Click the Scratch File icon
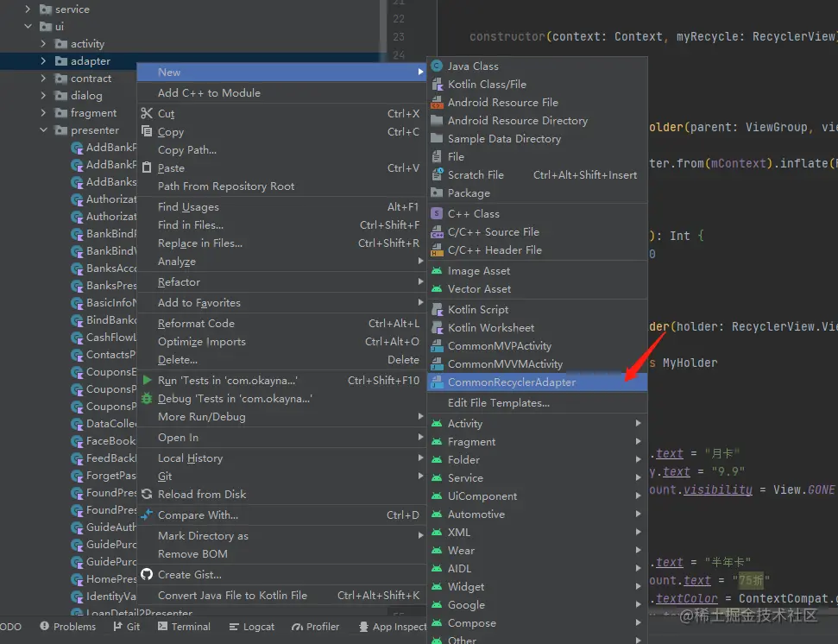Image resolution: width=838 pixels, height=644 pixels. pyautogui.click(x=437, y=174)
